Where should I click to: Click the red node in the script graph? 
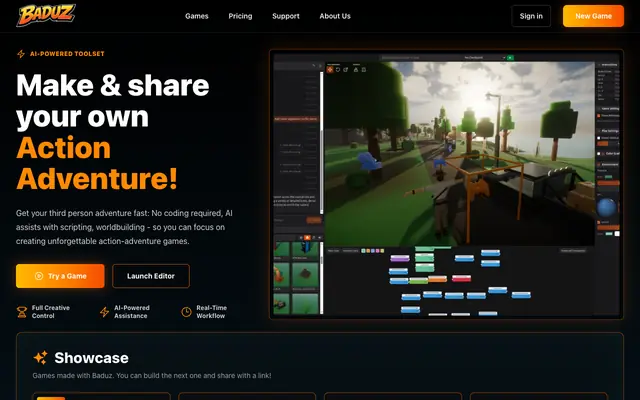coord(462,278)
